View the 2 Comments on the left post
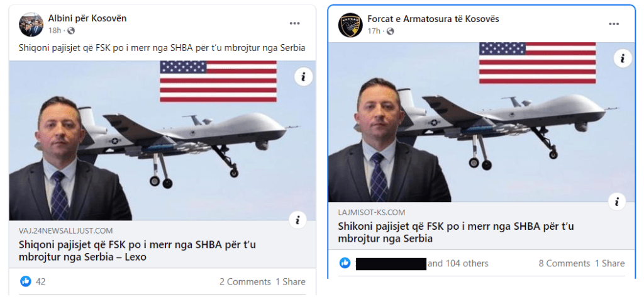644x299 pixels. [245, 282]
